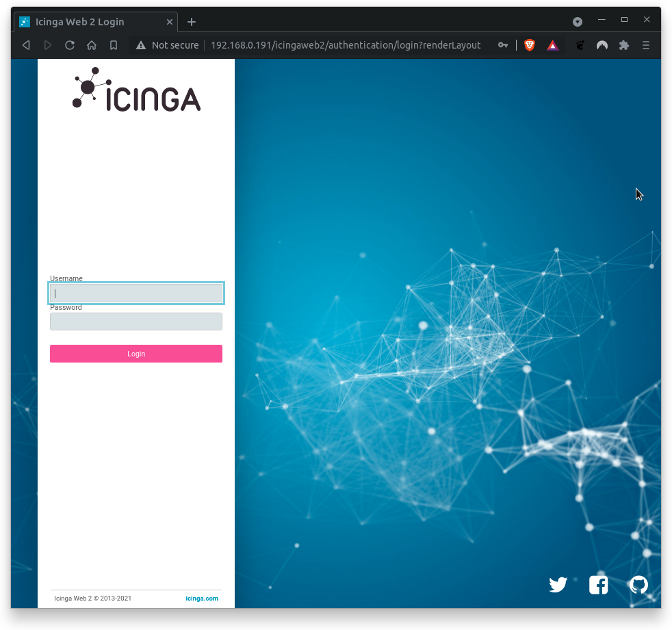Open a new browser tab
672x630 pixels.
click(191, 21)
